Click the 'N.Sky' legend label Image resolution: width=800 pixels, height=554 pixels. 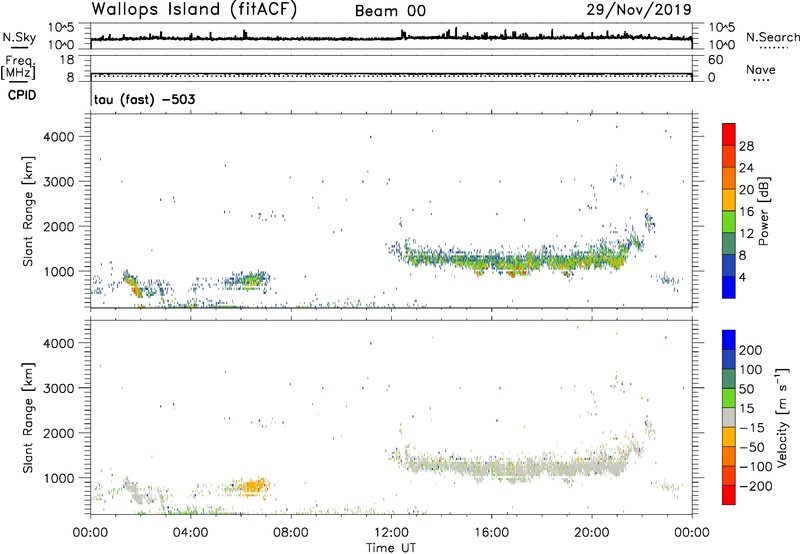point(19,37)
